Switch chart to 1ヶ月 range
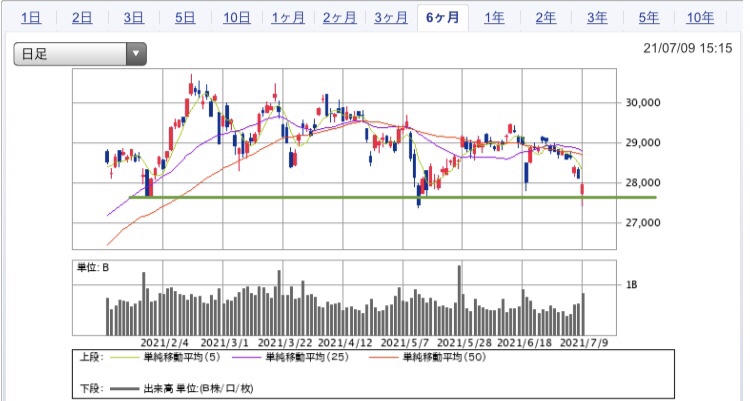 click(288, 18)
